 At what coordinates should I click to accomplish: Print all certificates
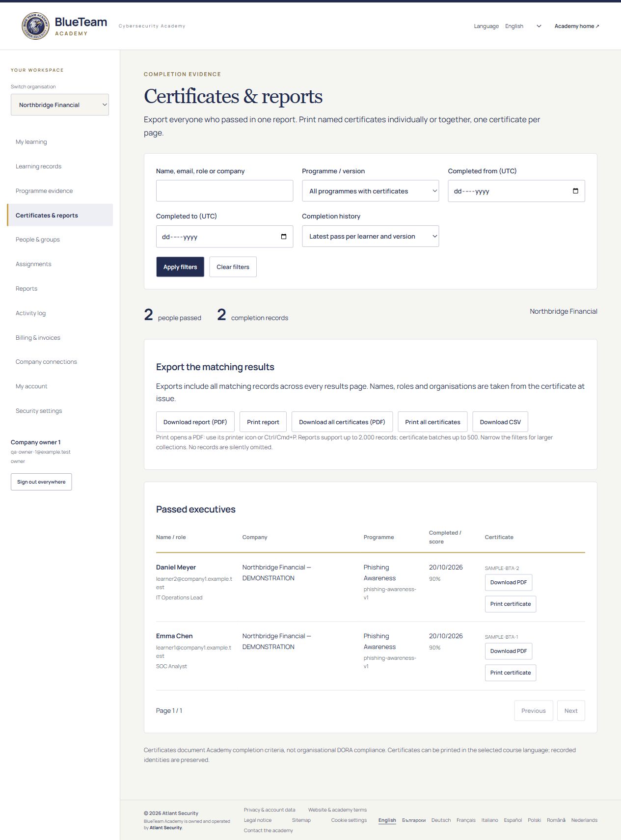(x=432, y=422)
